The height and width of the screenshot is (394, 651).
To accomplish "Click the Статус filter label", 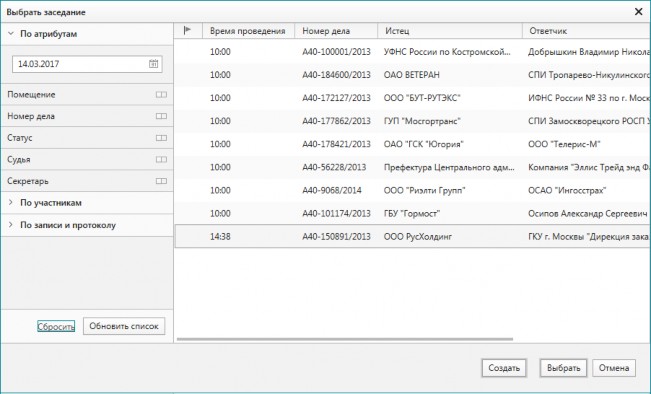I will (20, 138).
